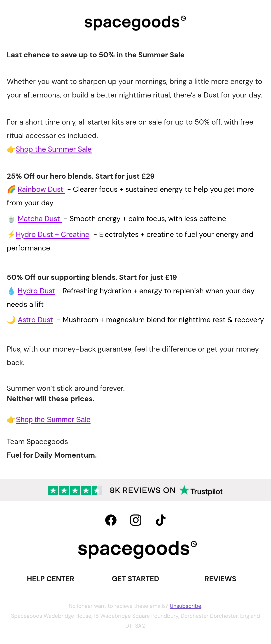
Task: Open the Hydro Dust link
Action: pyautogui.click(x=36, y=291)
